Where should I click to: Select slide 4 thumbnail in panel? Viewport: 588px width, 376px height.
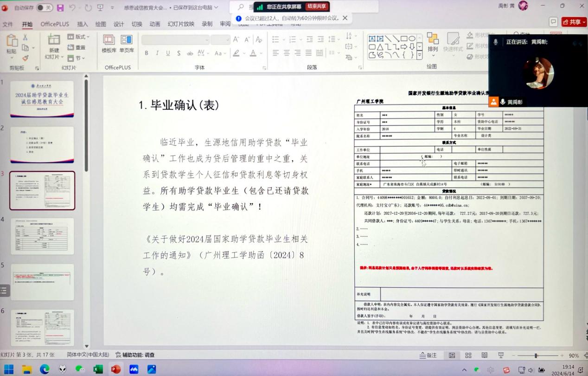(42, 236)
